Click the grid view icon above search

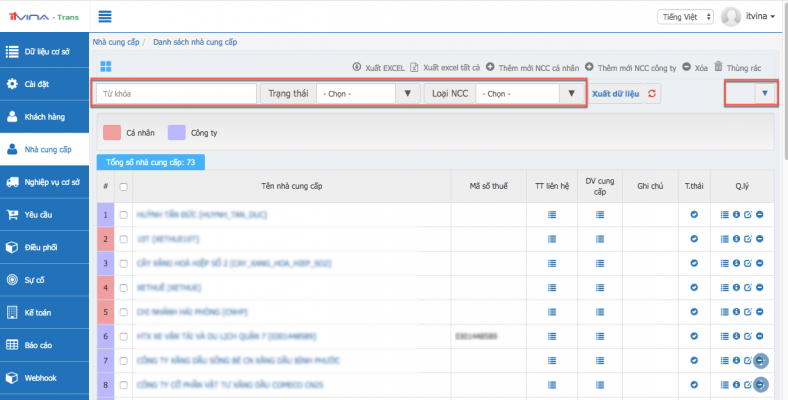tap(105, 67)
